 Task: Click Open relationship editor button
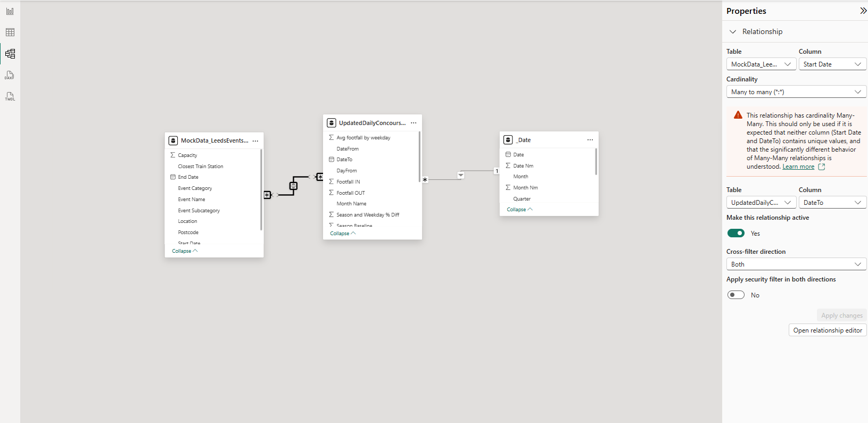click(x=828, y=330)
